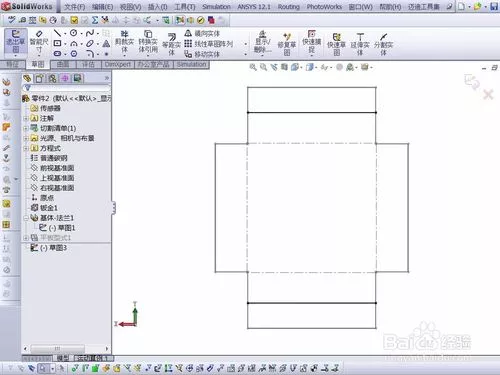Select the Spline sketch tool
This screenshot has width=500, height=375.
pos(89,33)
